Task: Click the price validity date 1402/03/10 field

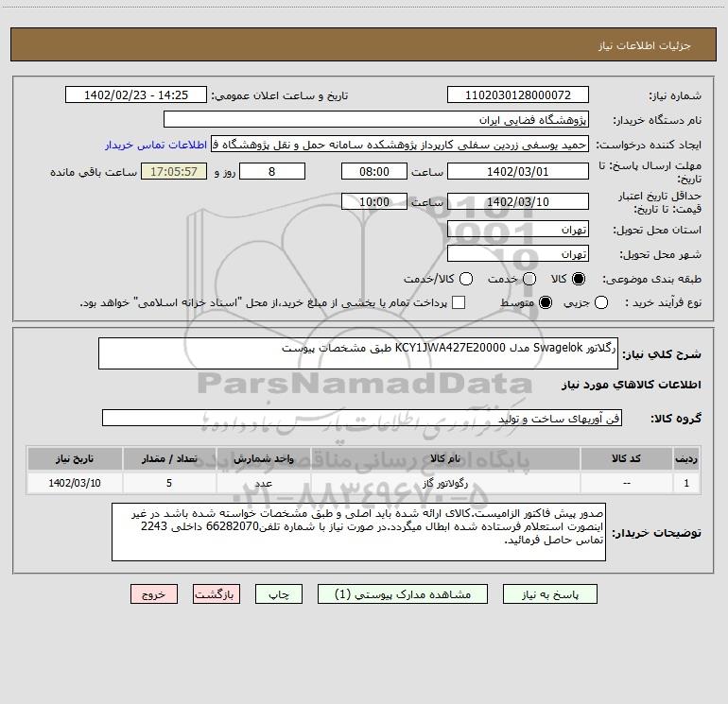Action: point(518,202)
